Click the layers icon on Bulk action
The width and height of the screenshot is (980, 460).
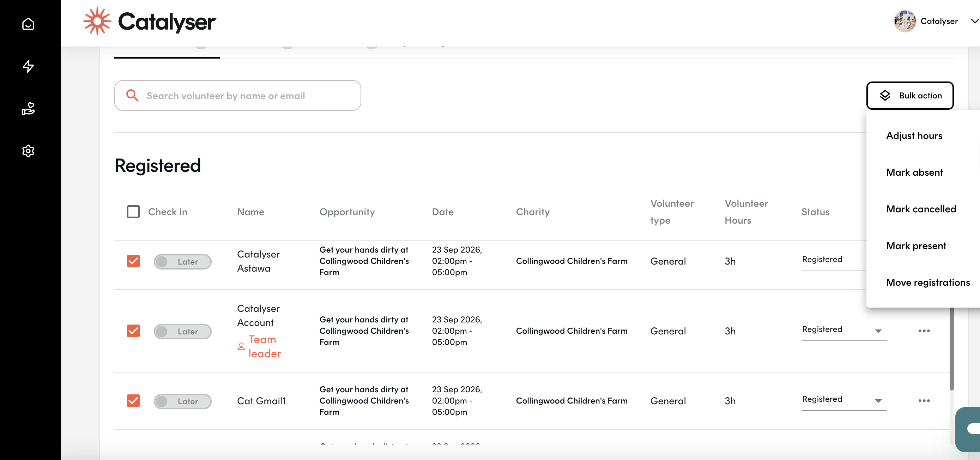point(885,96)
